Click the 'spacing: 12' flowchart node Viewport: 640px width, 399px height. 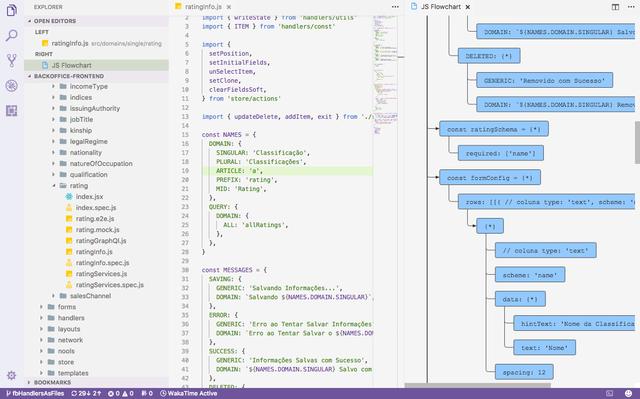coord(524,372)
